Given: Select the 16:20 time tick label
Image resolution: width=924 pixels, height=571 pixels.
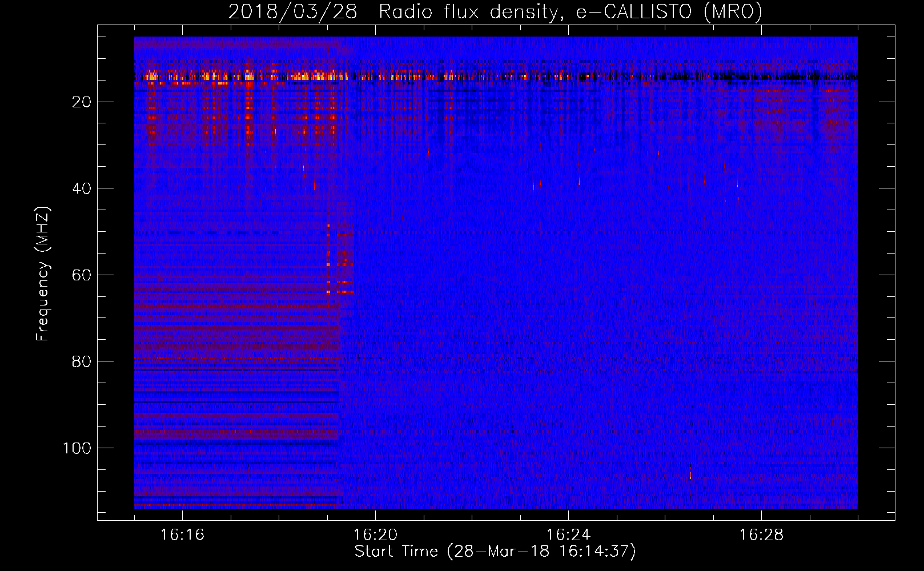Looking at the screenshot, I should tap(375, 535).
